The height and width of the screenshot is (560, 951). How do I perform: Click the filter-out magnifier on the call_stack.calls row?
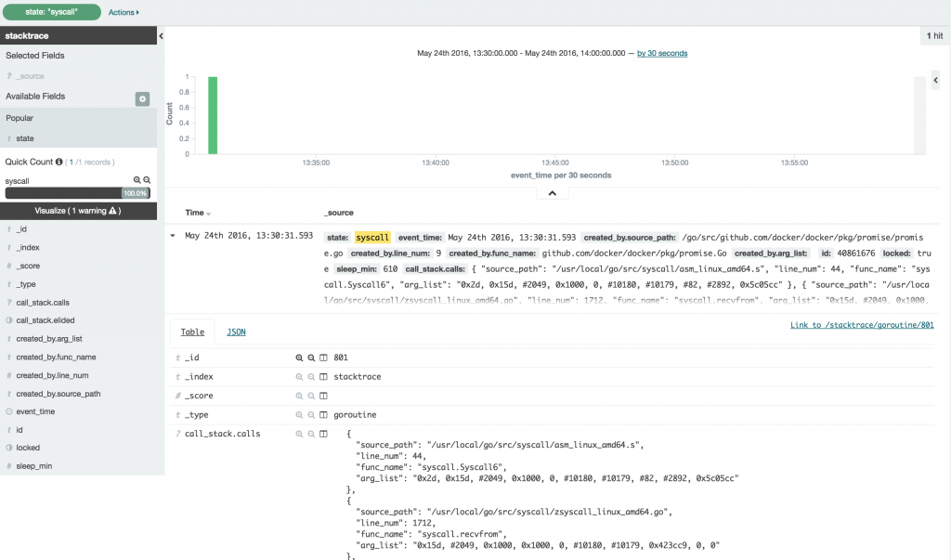point(310,434)
